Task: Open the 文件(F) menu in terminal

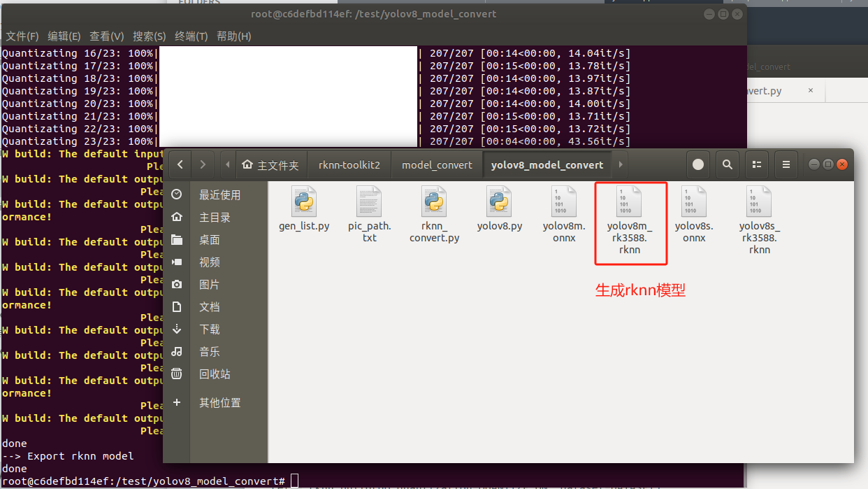Action: pos(22,36)
